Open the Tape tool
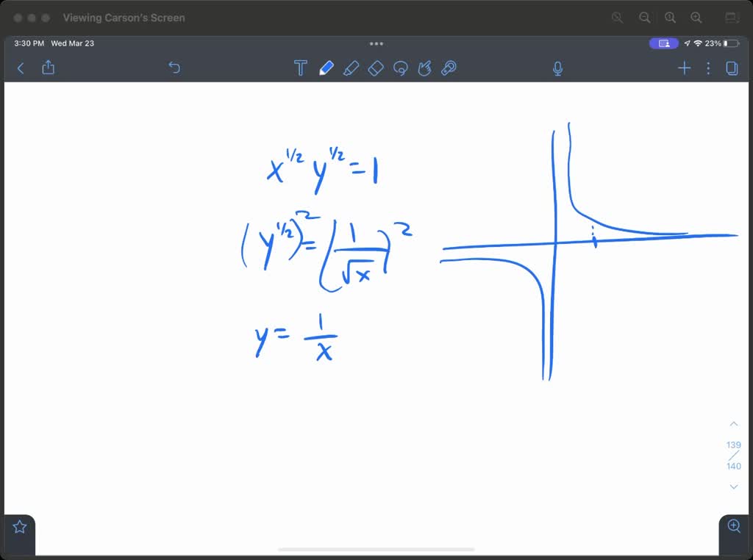 coord(449,68)
